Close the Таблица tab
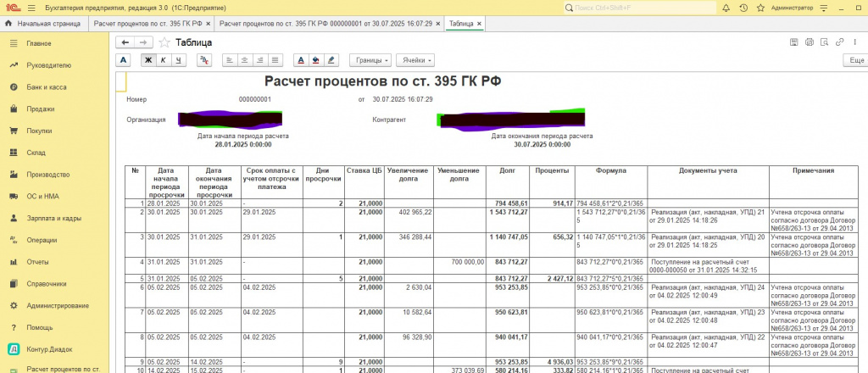 480,24
